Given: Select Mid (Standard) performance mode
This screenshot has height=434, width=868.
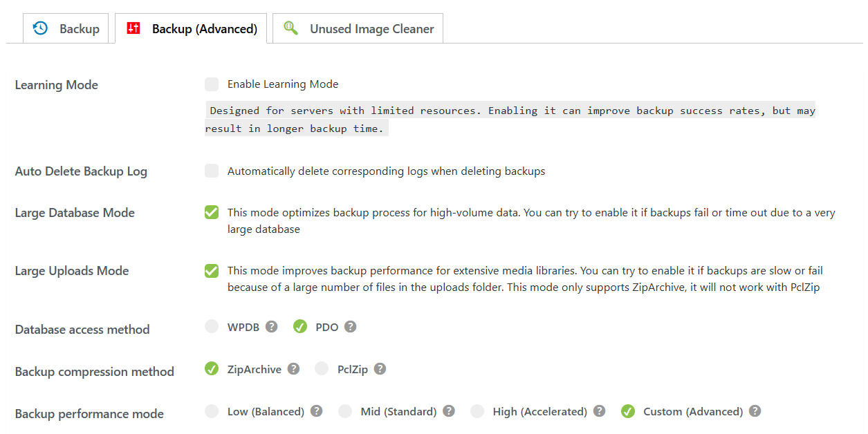Looking at the screenshot, I should tap(345, 411).
